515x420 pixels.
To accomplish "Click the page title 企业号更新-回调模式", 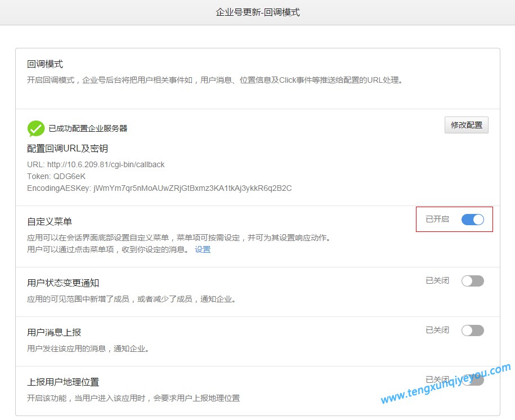I will 258,12.
